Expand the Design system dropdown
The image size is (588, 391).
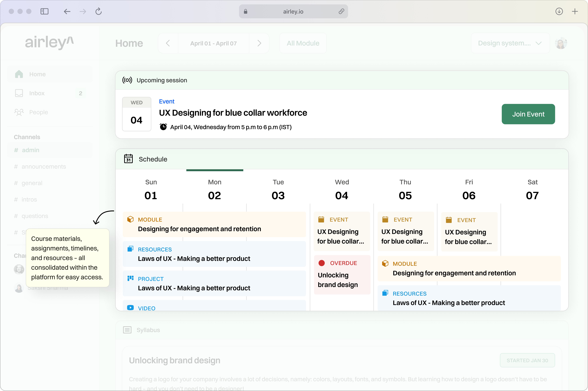[x=510, y=43]
